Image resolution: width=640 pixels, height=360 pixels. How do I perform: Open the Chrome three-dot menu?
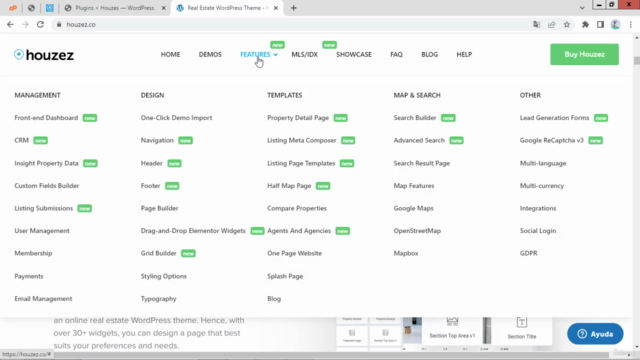[x=631, y=24]
